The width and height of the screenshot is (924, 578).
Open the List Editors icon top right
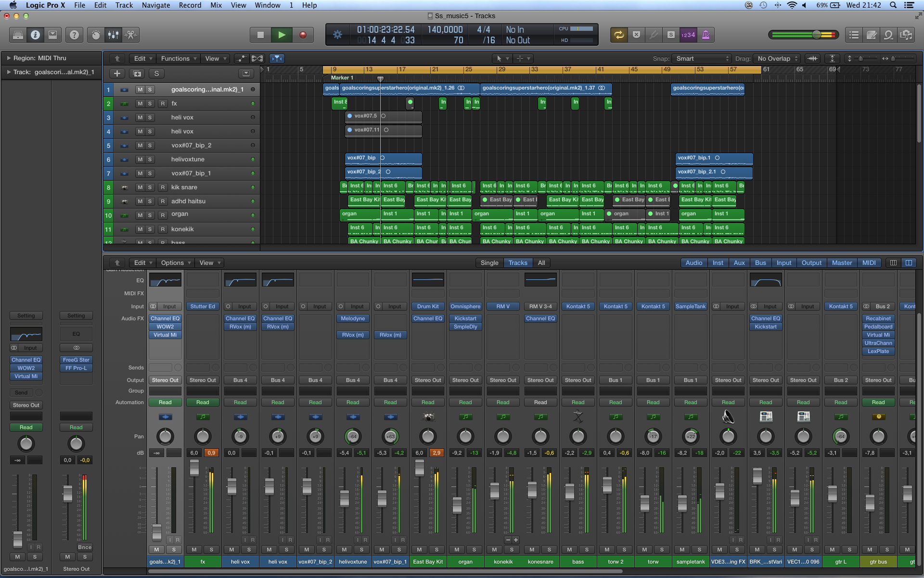tap(854, 35)
